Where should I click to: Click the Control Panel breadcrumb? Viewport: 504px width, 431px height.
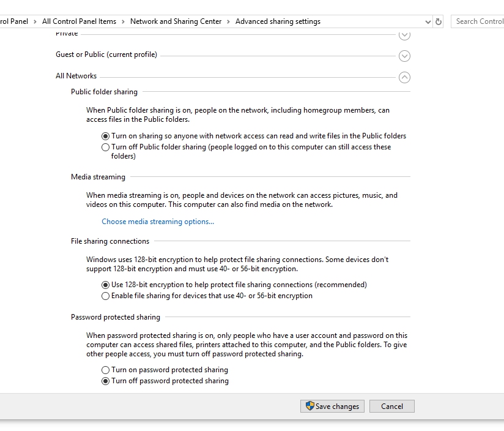pyautogui.click(x=14, y=21)
